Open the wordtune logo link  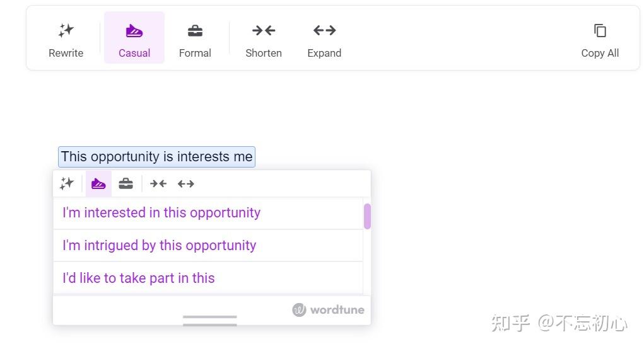pos(328,310)
